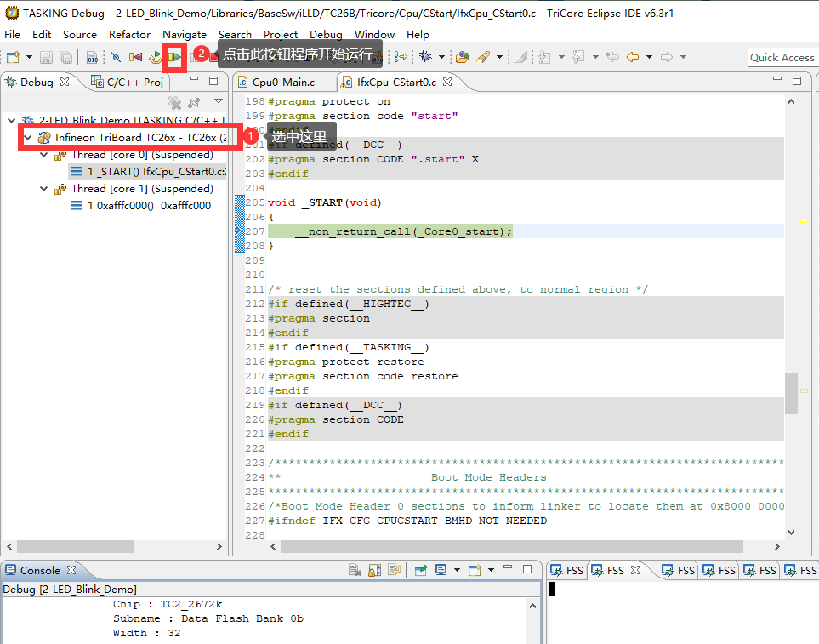Open the Search menu
The image size is (819, 644).
[235, 35]
